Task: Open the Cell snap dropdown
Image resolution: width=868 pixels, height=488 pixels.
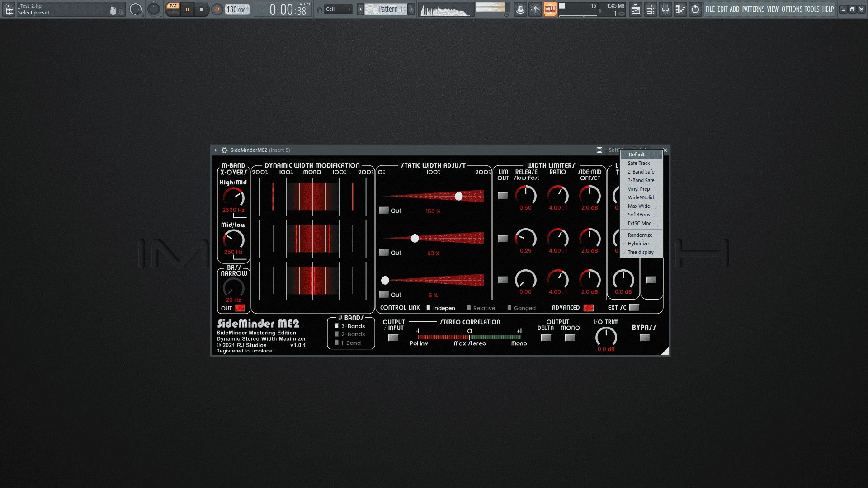Action: (338, 9)
